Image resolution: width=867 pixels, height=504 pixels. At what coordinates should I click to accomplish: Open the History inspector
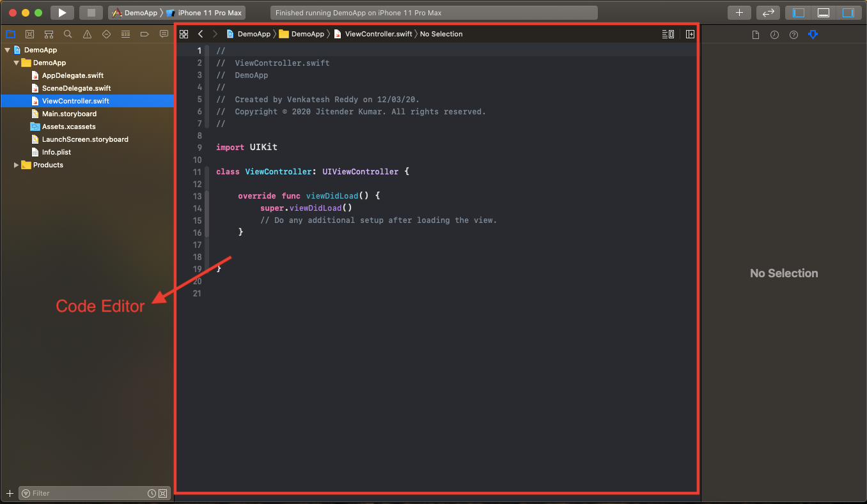click(774, 34)
